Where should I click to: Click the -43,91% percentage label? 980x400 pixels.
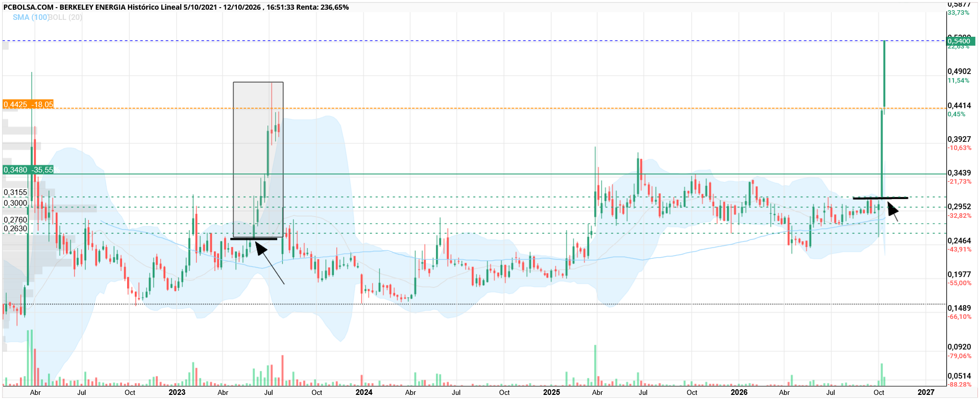[960, 249]
